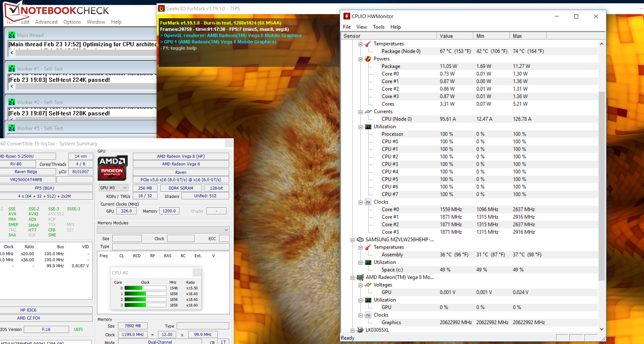Screen dimensions: 644x344
Task: Click the GPU clock value field 326.0
Action: tap(126, 211)
